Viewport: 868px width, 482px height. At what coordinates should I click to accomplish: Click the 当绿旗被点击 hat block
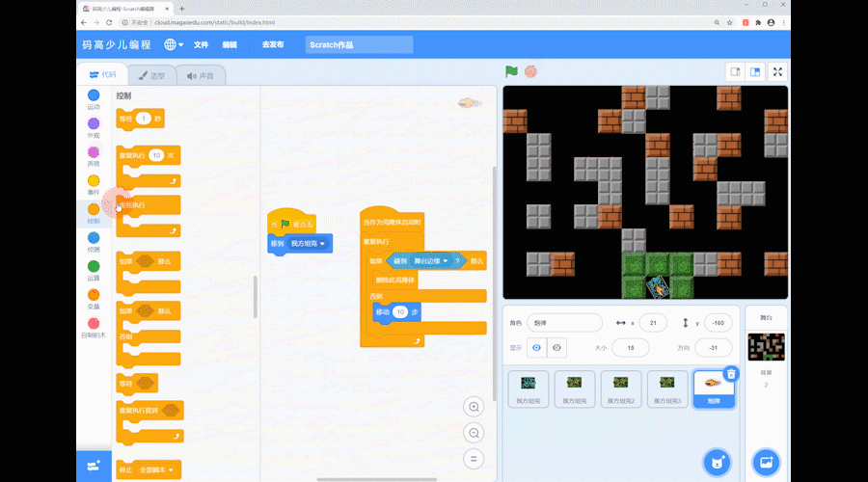click(291, 221)
